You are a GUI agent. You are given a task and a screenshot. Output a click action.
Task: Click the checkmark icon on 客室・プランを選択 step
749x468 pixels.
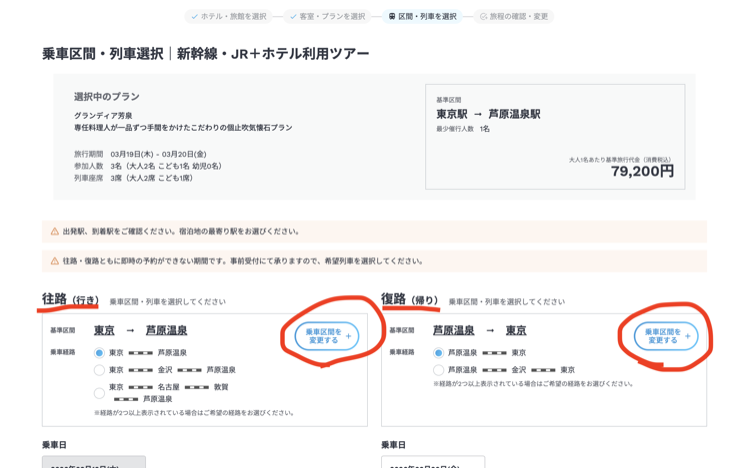[293, 16]
